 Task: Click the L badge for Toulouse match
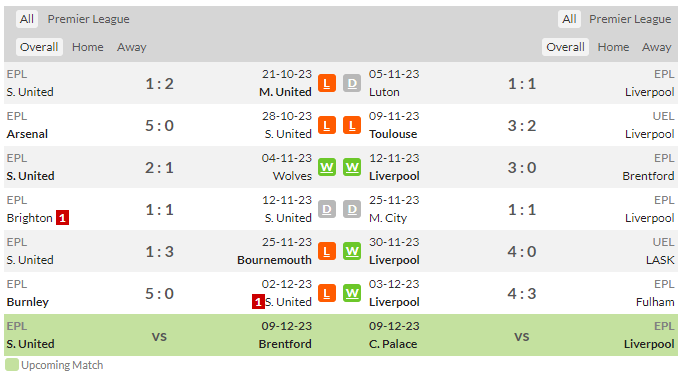click(x=352, y=125)
